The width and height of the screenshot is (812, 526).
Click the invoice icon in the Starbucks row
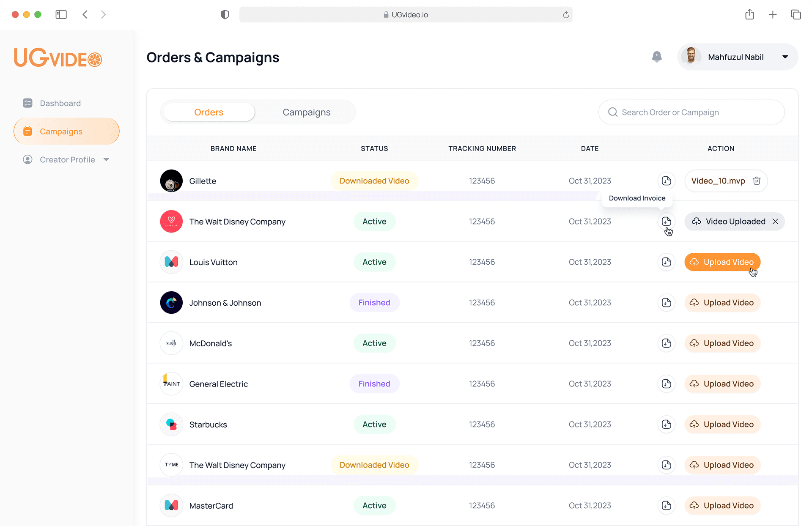[667, 425]
